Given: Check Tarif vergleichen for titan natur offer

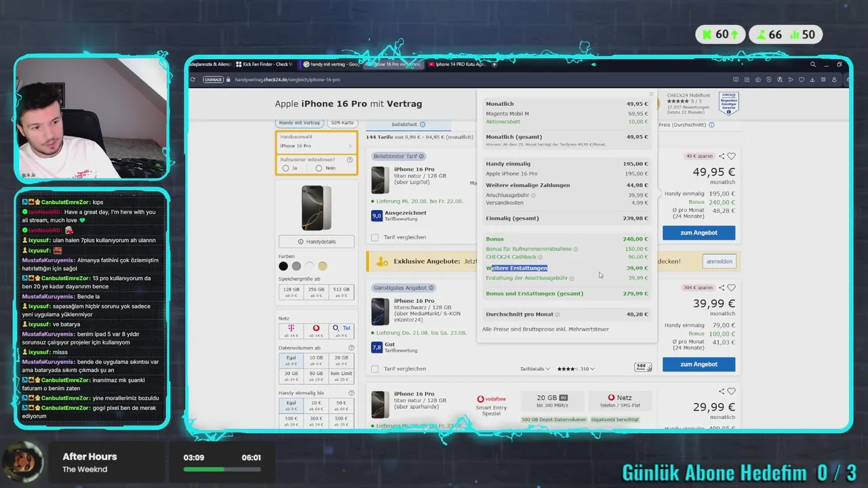Looking at the screenshot, I should (x=375, y=237).
